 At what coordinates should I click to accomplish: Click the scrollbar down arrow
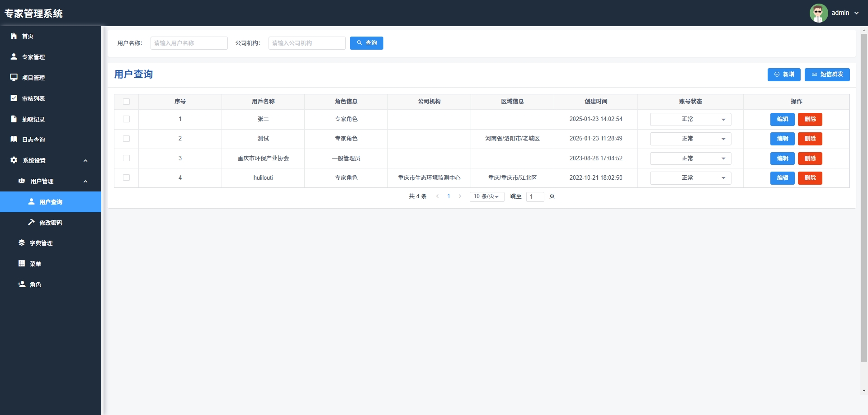(864, 391)
